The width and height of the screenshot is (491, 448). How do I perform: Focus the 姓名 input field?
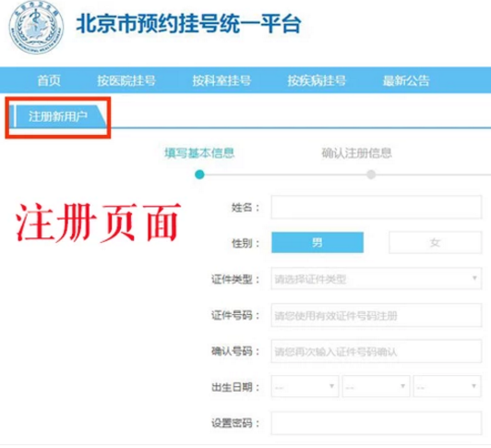(377, 207)
